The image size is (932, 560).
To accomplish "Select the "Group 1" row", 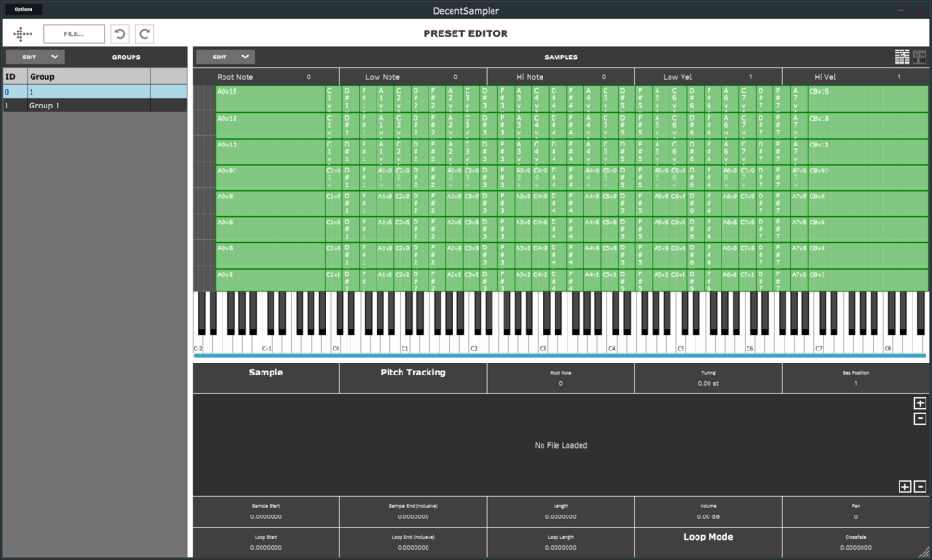I will 96,106.
